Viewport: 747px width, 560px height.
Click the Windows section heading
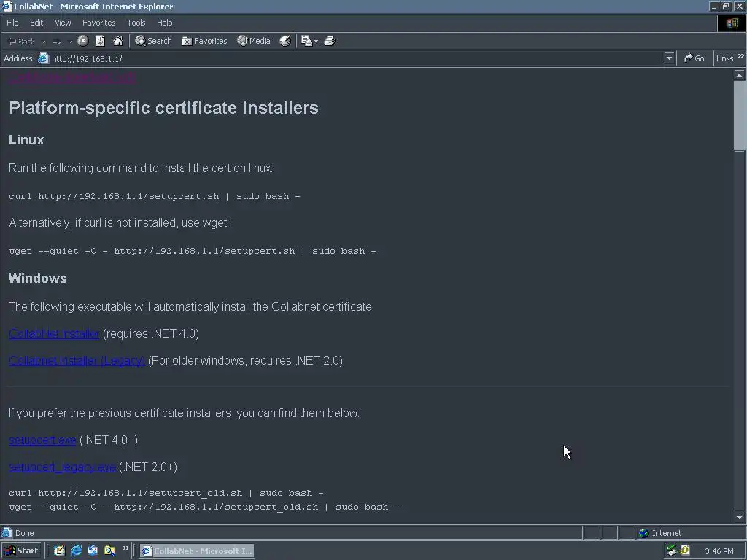click(38, 279)
